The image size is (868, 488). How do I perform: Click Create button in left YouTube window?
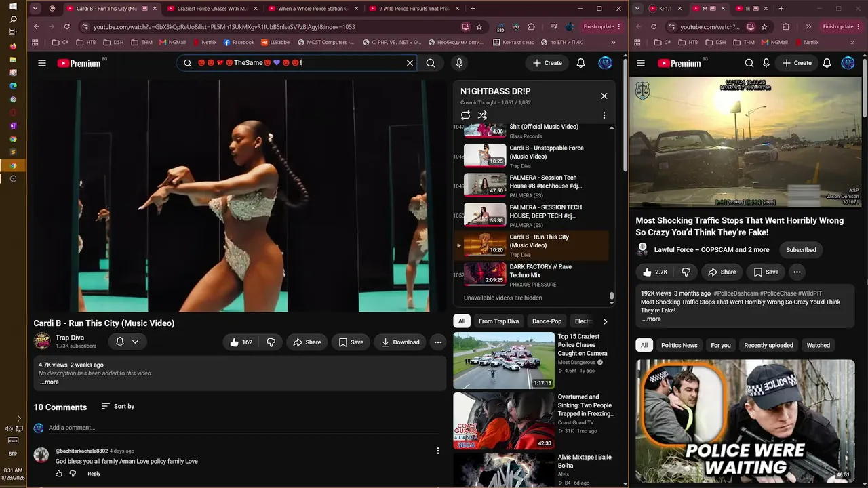coord(547,63)
